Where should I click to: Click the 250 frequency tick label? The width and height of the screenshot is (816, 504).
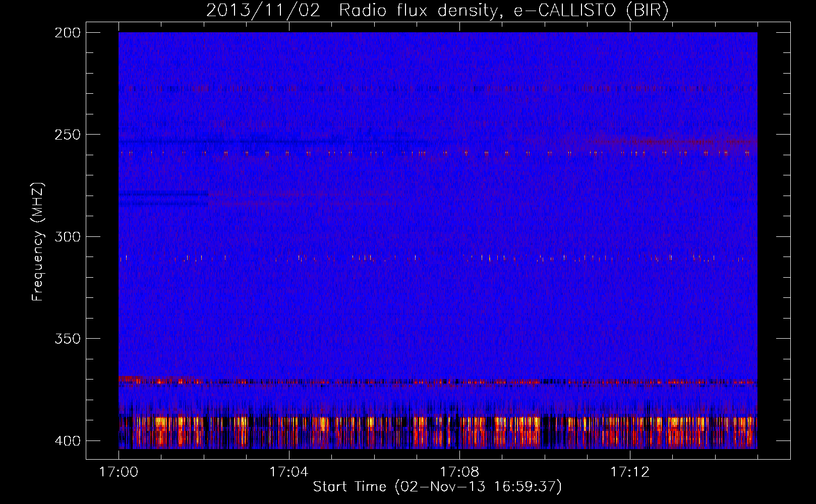pyautogui.click(x=67, y=135)
